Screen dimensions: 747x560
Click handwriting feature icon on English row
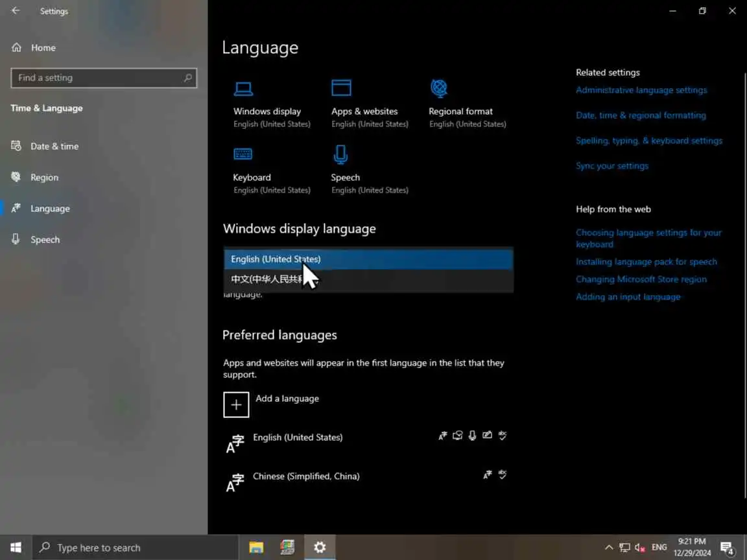pyautogui.click(x=487, y=436)
